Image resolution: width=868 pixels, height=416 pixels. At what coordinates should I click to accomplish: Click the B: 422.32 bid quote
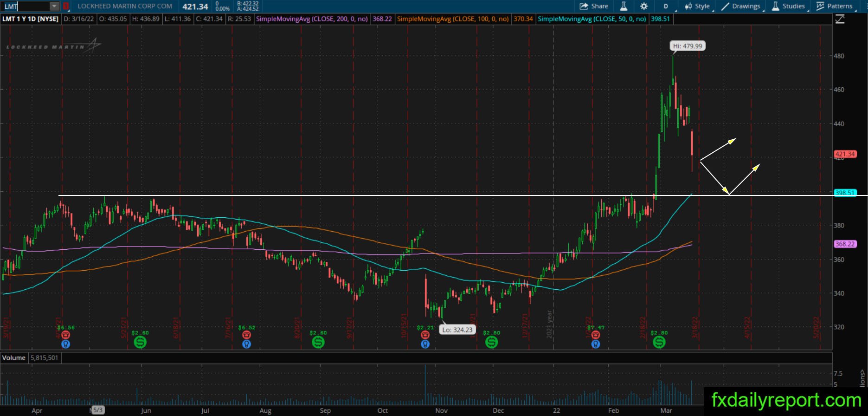tap(248, 3)
